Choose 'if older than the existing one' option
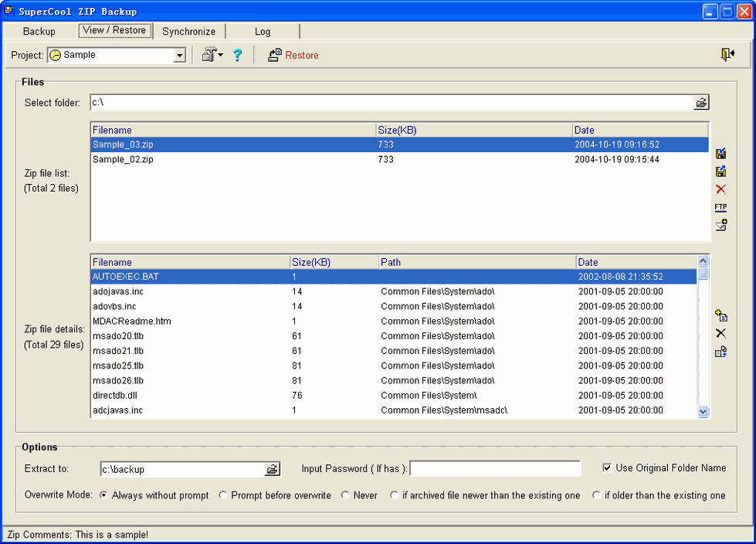Viewport: 756px width, 544px height. click(x=596, y=495)
